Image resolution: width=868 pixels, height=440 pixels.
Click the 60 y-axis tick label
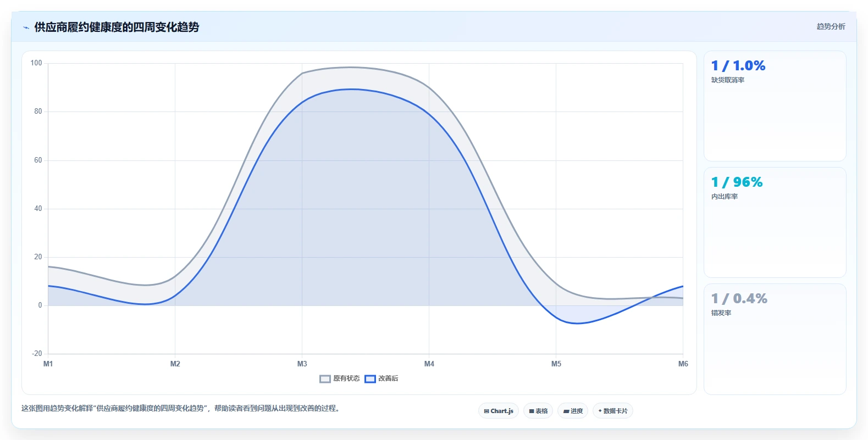[x=38, y=160]
